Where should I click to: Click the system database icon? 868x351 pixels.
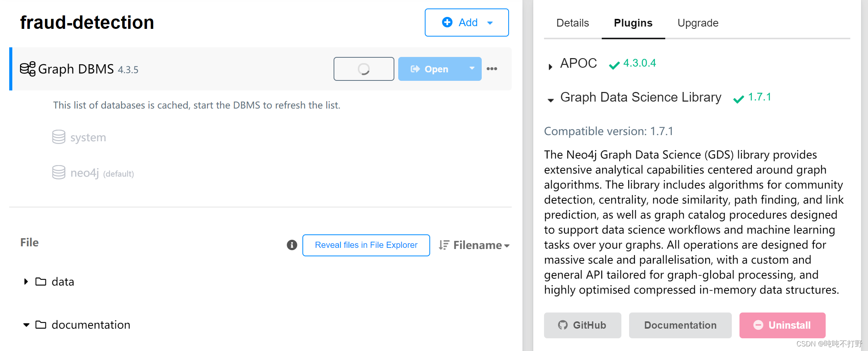tap(58, 137)
